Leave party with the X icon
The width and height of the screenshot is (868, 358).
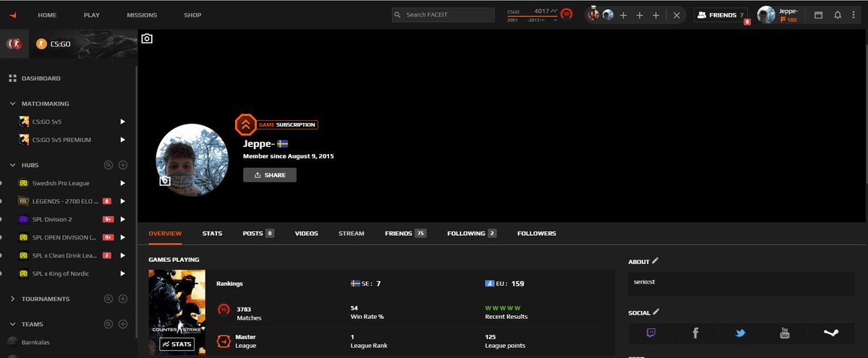click(x=676, y=15)
